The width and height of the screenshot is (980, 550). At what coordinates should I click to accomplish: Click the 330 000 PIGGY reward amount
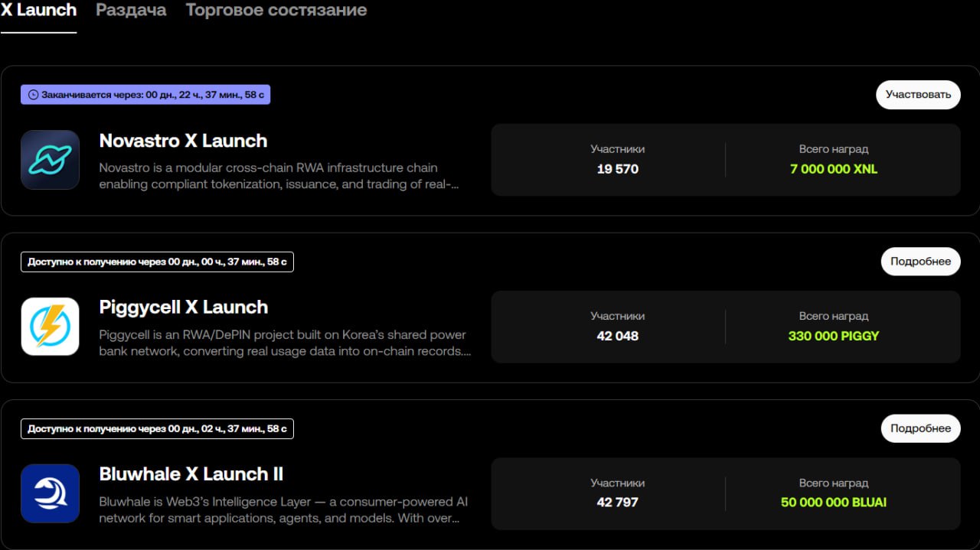[x=834, y=336]
